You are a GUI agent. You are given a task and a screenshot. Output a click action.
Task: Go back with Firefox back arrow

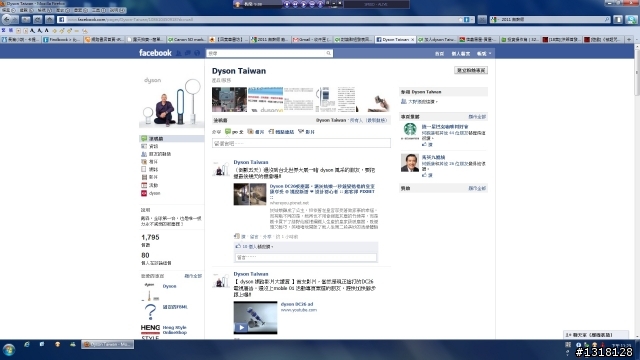[x=7, y=19]
